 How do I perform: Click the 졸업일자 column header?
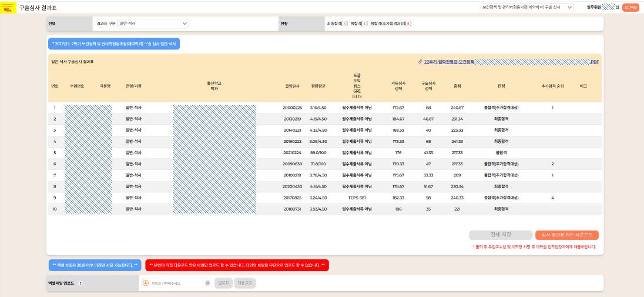click(292, 86)
